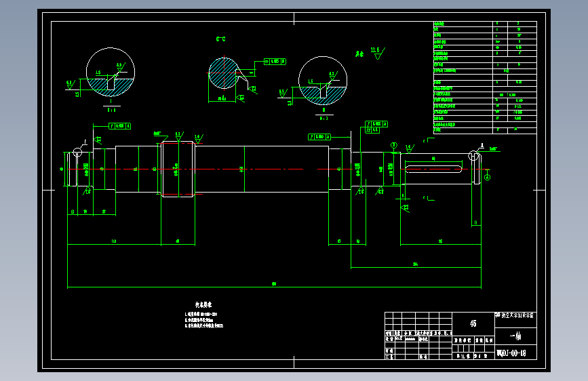The height and width of the screenshot is (381, 588).
Task: Select detail view II enlarged circle
Action: click(323, 81)
